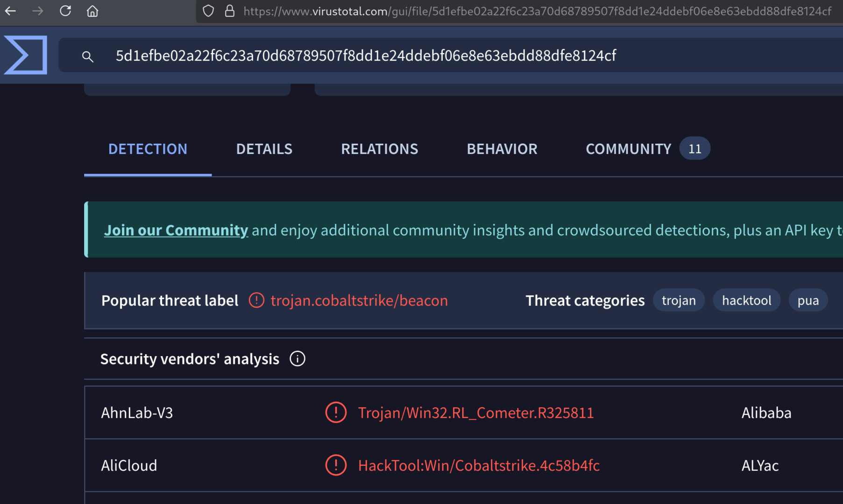The width and height of the screenshot is (843, 504).
Task: Click the browser forward arrow
Action: [x=38, y=11]
